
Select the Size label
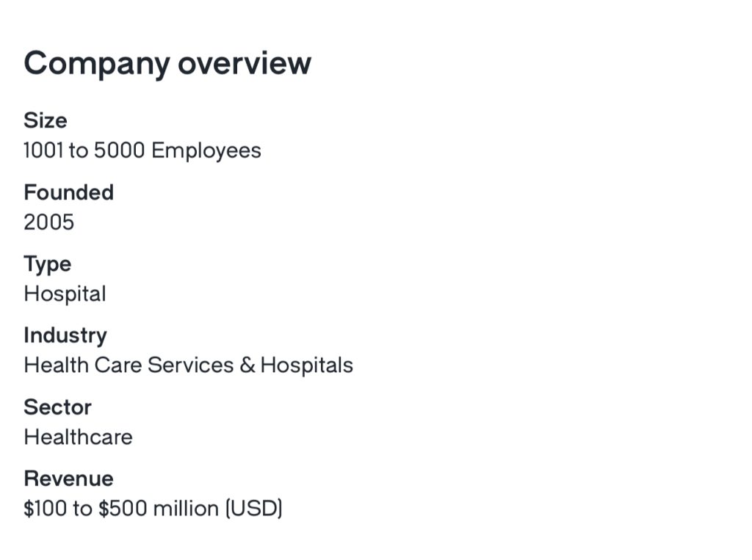(46, 120)
